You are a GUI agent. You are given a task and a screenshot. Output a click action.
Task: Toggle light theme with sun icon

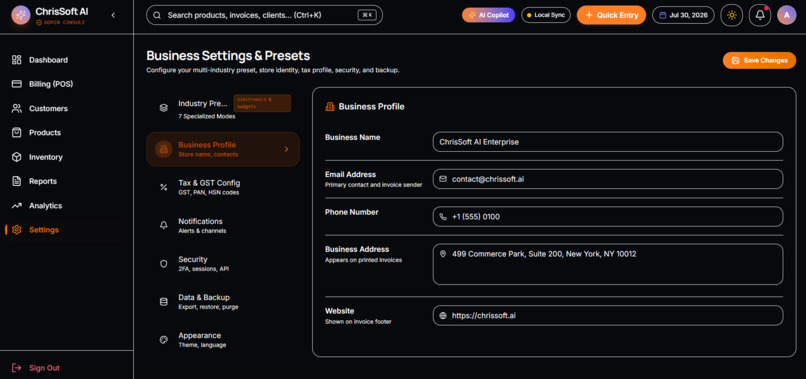(x=731, y=15)
